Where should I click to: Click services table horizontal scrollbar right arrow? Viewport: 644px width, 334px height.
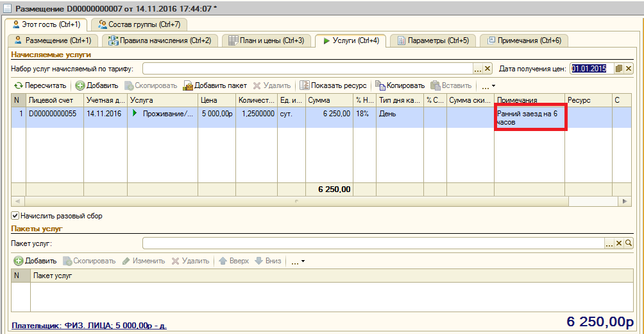click(x=625, y=201)
